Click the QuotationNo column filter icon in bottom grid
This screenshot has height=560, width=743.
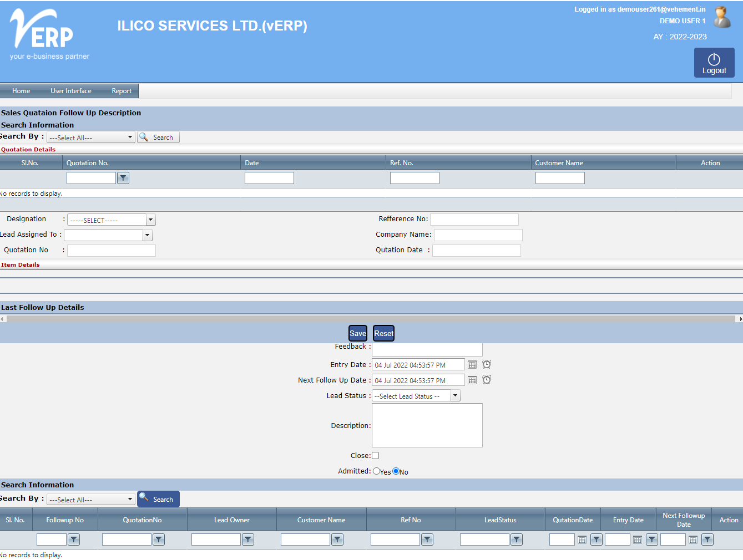pos(159,539)
